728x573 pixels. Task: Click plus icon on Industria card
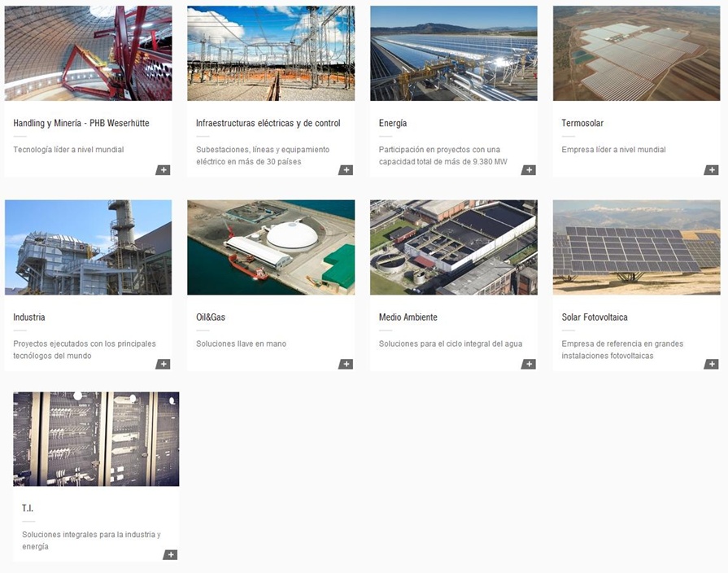(163, 364)
